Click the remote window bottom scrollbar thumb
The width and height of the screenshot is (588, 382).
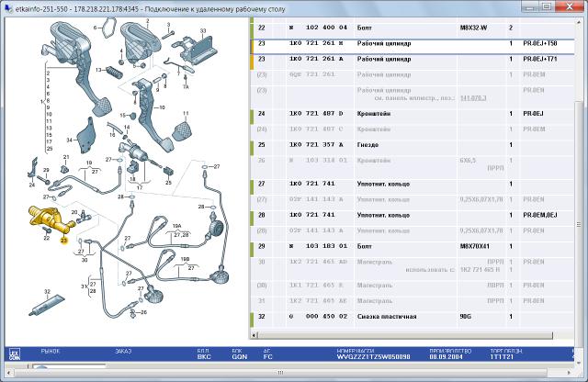click(280, 373)
